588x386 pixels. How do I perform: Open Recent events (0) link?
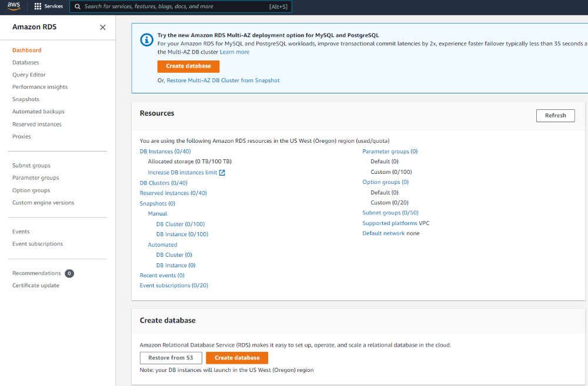point(162,276)
